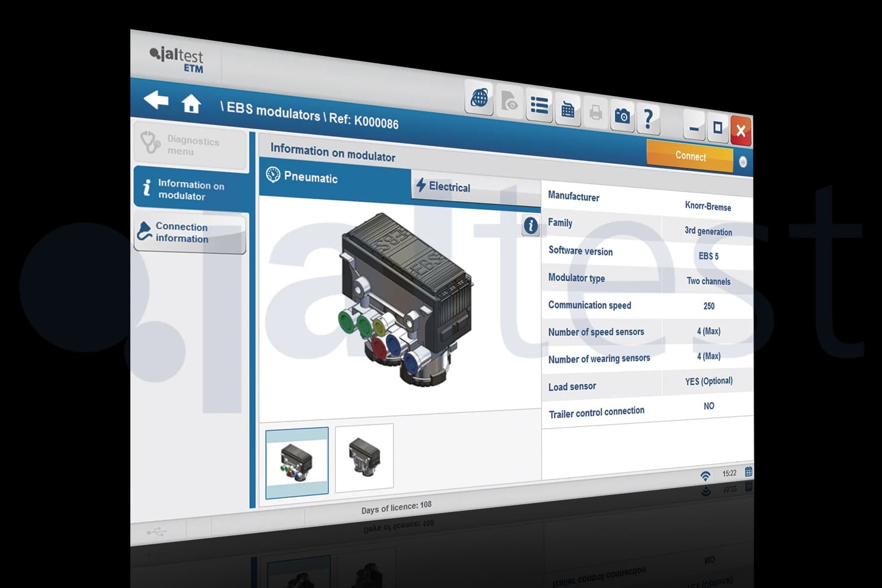Click the Wi-Fi status icon
The height and width of the screenshot is (588, 882).
tap(705, 475)
